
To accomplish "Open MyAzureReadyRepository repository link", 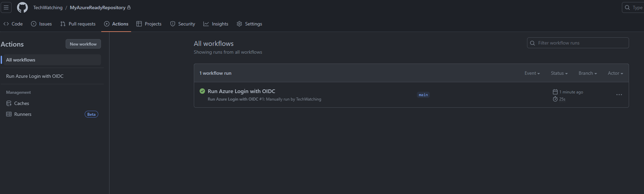I will tap(98, 7).
